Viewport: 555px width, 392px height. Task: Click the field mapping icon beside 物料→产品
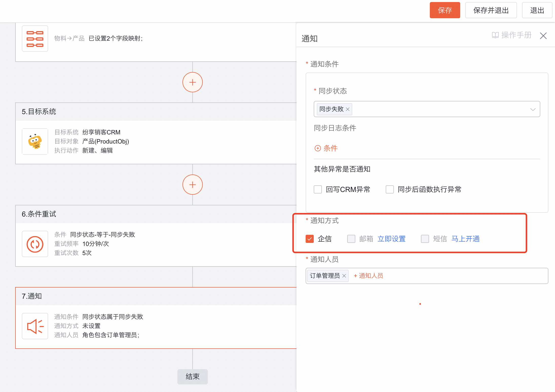pyautogui.click(x=35, y=38)
